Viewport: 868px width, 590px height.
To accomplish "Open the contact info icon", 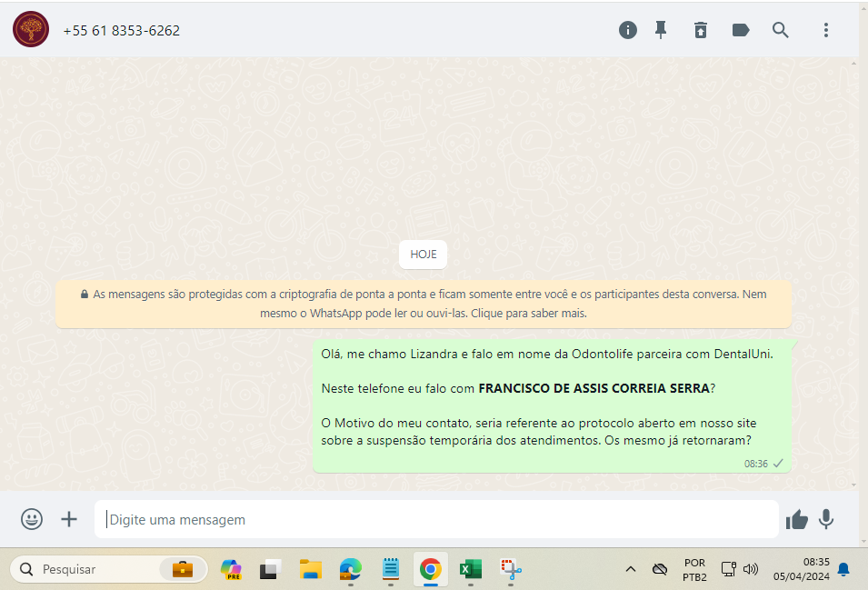I will [x=628, y=30].
